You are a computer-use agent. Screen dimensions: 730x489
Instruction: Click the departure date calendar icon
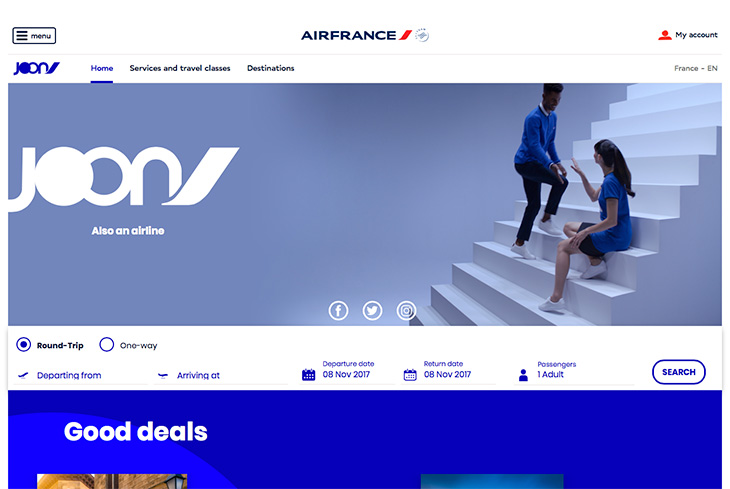pos(309,374)
